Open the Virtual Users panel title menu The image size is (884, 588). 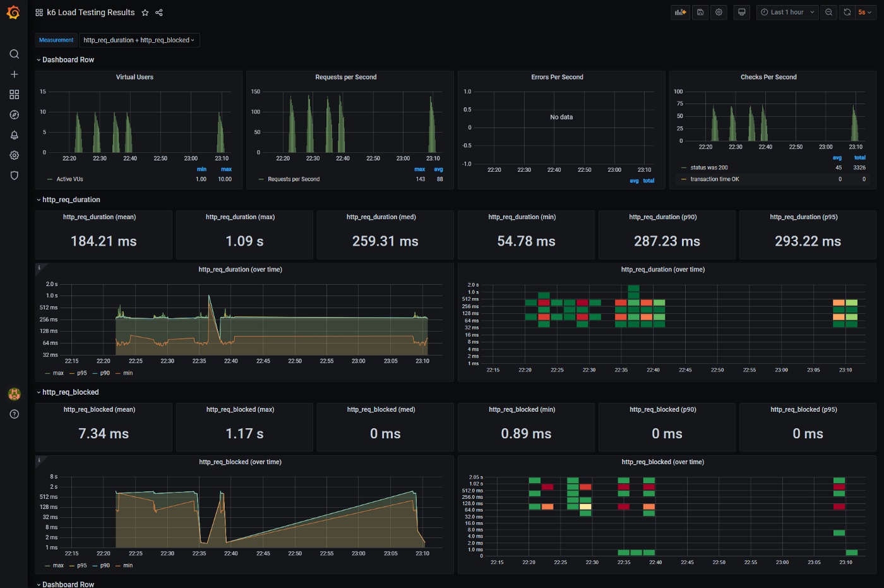click(134, 77)
